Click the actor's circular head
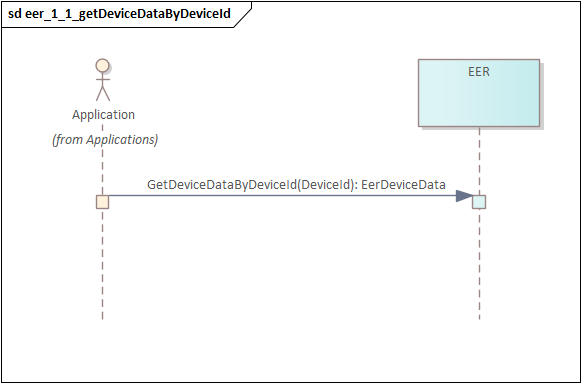This screenshot has height=384, width=581. point(102,65)
